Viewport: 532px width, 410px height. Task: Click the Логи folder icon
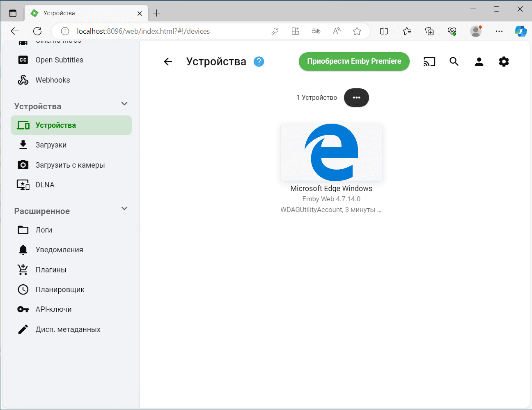pos(23,230)
